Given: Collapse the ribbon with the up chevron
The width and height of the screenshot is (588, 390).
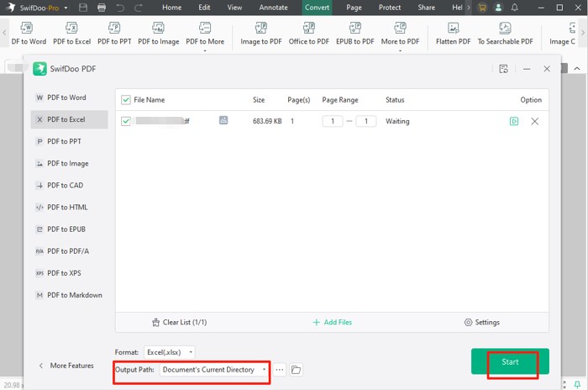Looking at the screenshot, I should click(577, 68).
